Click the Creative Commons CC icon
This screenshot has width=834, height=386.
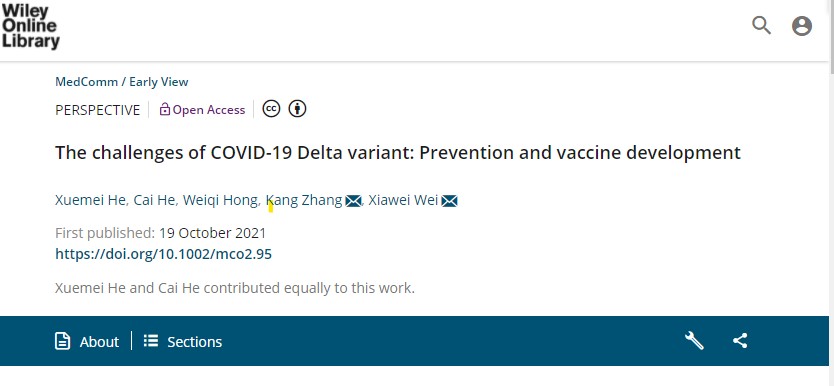pos(271,109)
